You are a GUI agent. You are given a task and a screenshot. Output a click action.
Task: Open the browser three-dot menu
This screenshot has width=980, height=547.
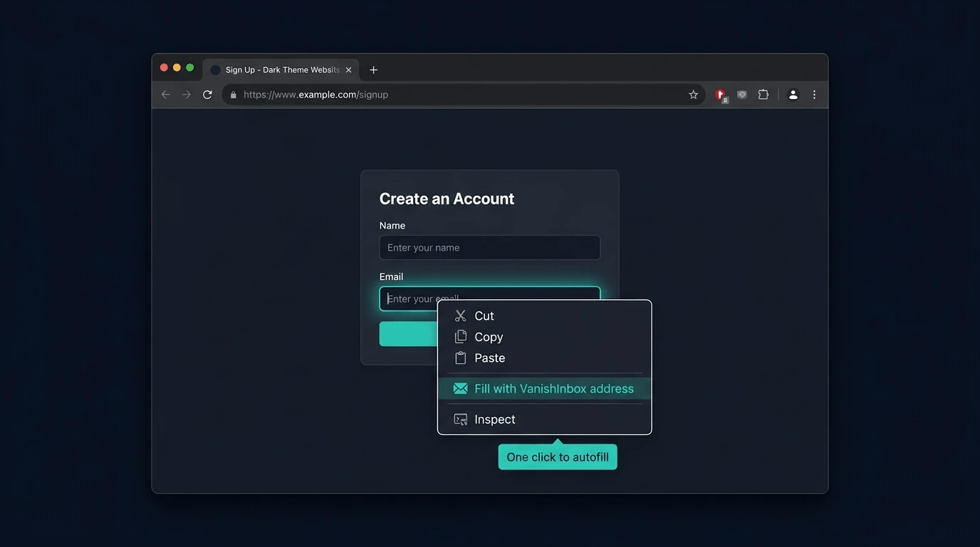click(x=814, y=95)
